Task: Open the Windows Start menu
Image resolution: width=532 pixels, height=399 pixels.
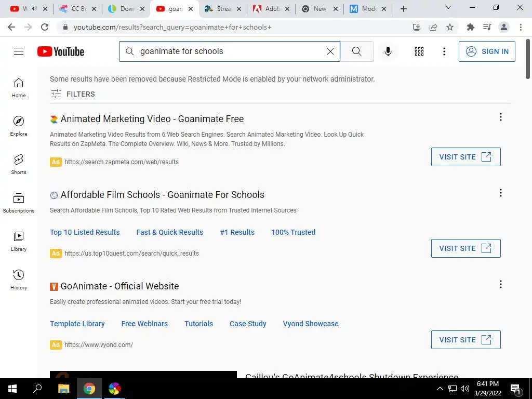Action: 12,389
